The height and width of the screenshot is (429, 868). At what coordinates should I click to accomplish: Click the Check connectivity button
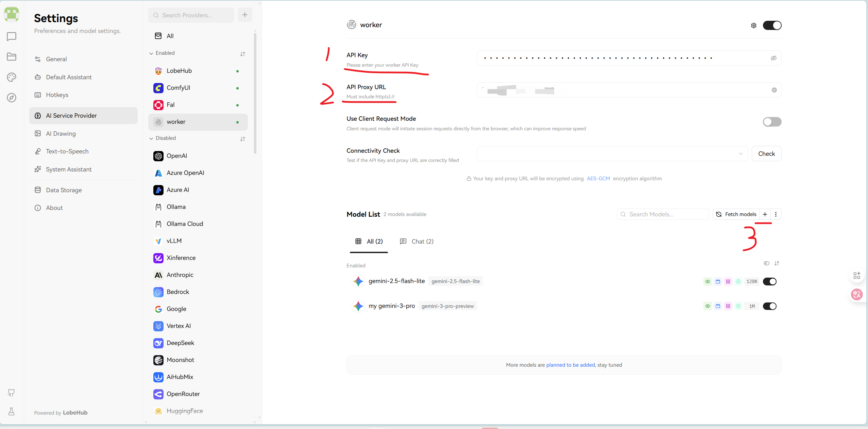pyautogui.click(x=766, y=154)
